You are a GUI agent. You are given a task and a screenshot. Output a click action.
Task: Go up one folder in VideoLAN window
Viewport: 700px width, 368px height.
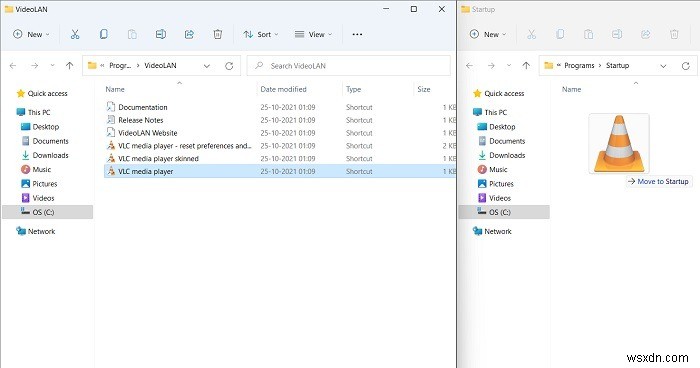click(70, 66)
